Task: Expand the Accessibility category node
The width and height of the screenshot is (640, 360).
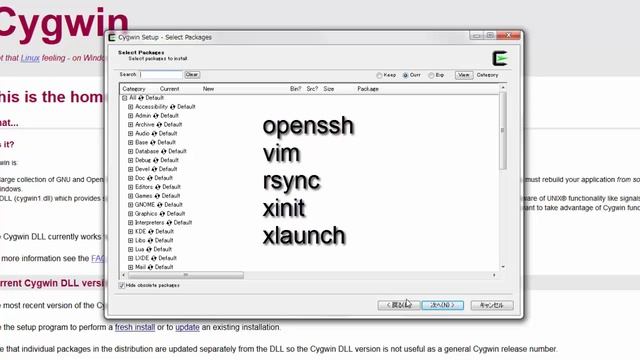Action: point(131,107)
